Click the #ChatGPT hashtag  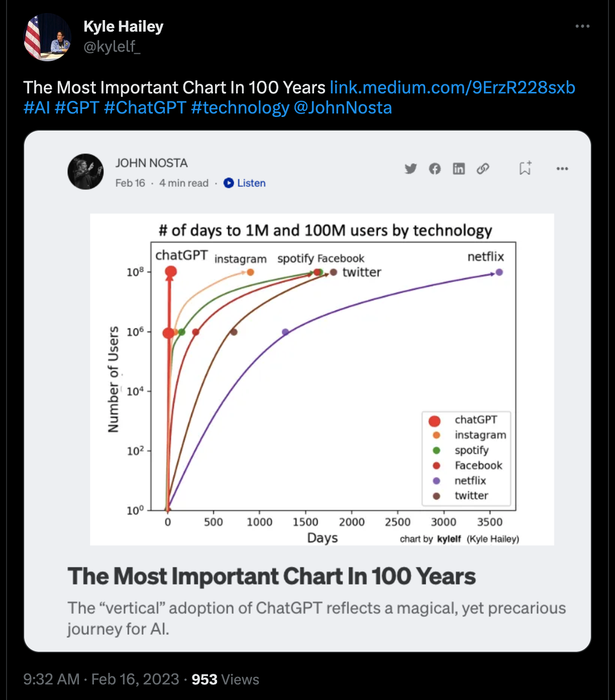point(145,108)
